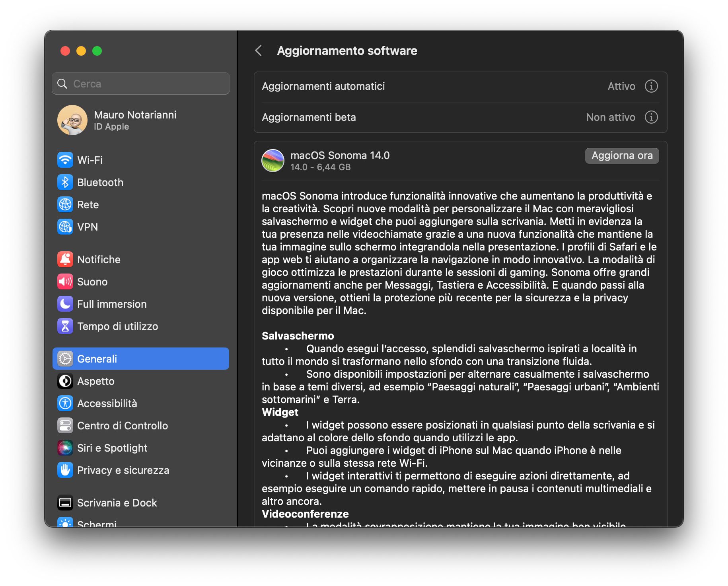Open info for Aggiornamenti beta

(651, 117)
